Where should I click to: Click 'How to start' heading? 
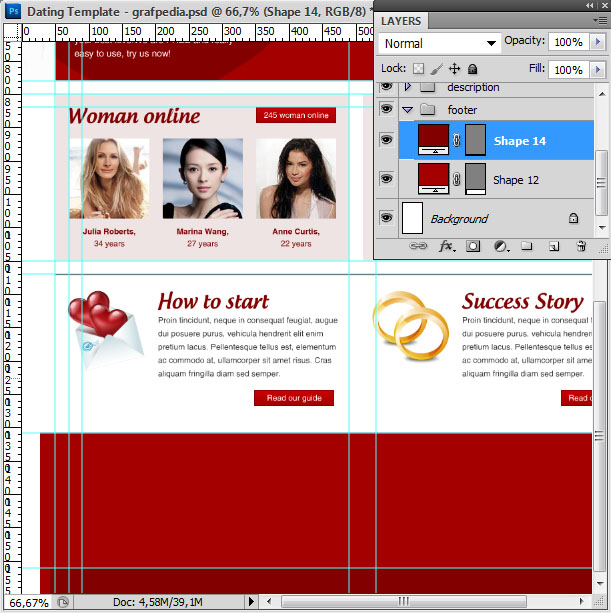click(x=213, y=301)
